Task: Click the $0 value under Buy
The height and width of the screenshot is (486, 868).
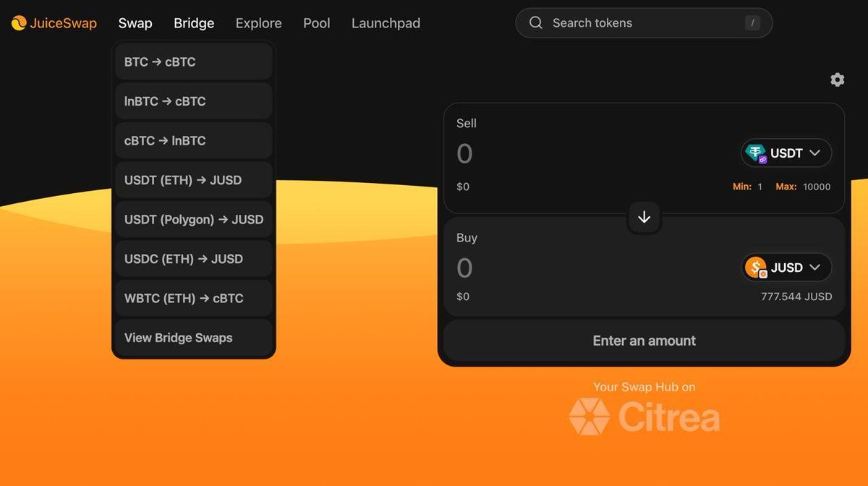Action: pos(463,297)
